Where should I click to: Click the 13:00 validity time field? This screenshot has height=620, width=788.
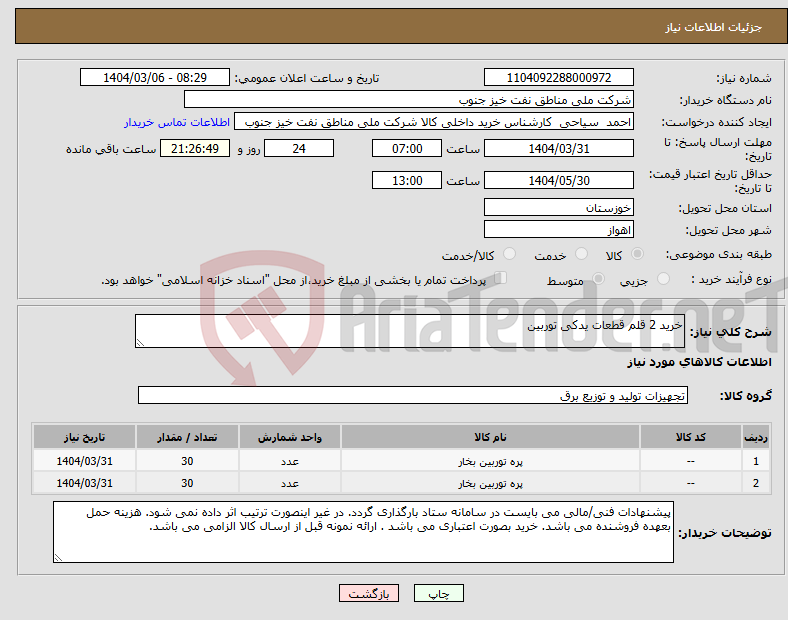[x=407, y=180]
